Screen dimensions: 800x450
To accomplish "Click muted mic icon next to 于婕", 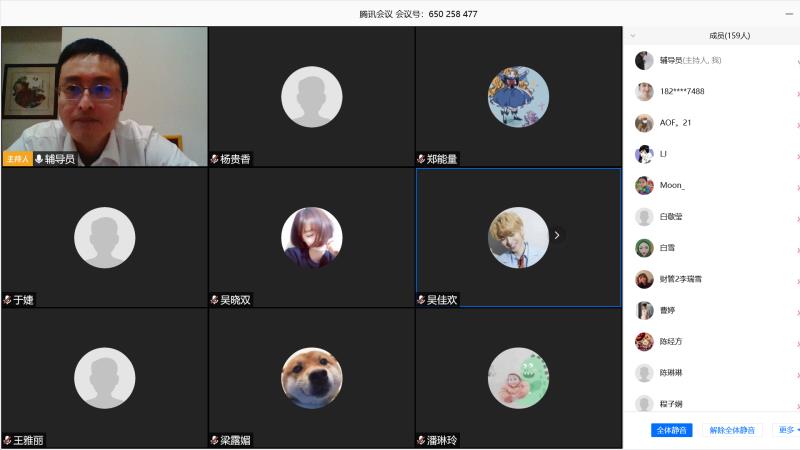I will pyautogui.click(x=8, y=299).
